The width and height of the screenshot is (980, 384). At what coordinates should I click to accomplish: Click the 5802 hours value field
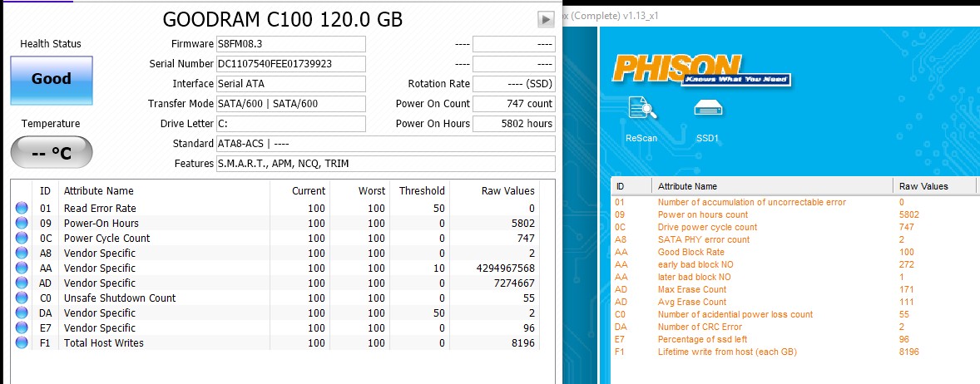(x=514, y=124)
